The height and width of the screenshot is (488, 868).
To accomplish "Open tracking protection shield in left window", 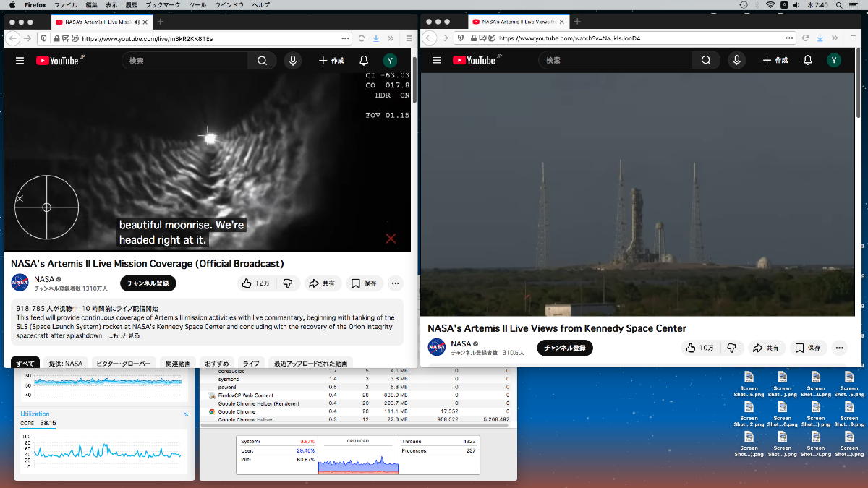I will (44, 38).
